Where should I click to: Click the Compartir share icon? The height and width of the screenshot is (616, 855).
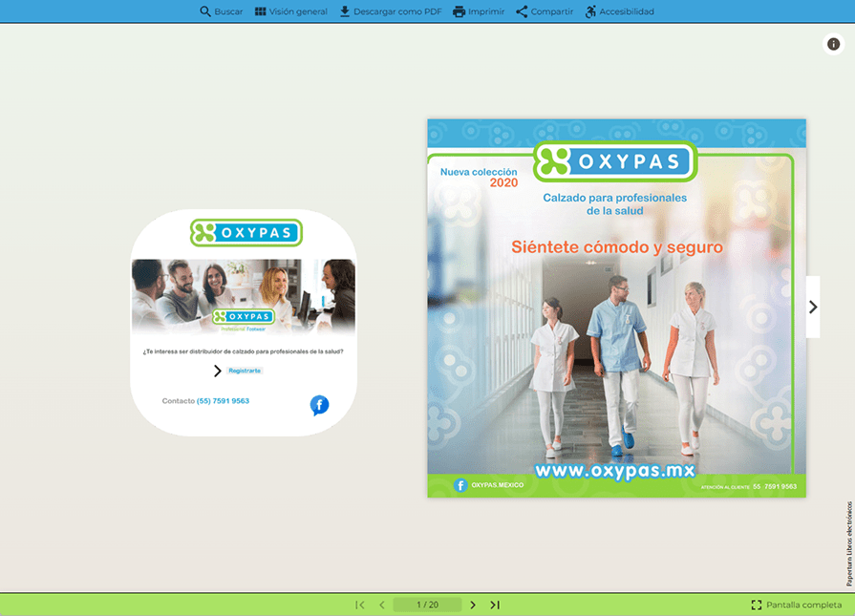coord(522,11)
